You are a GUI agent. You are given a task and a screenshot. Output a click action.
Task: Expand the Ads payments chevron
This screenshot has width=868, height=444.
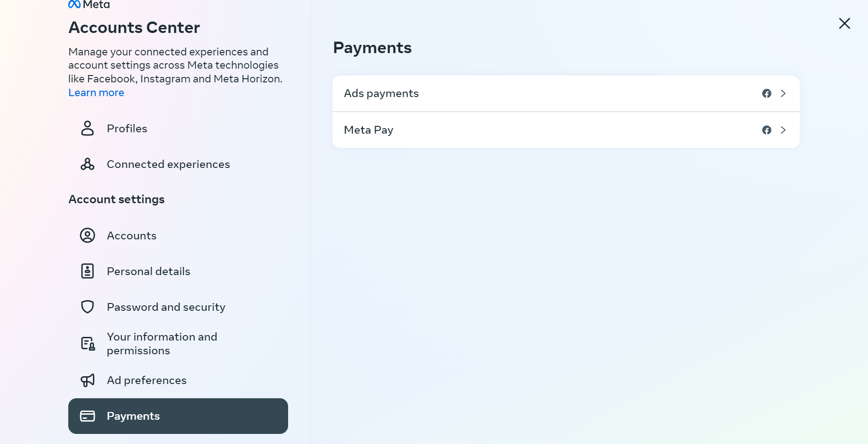783,93
